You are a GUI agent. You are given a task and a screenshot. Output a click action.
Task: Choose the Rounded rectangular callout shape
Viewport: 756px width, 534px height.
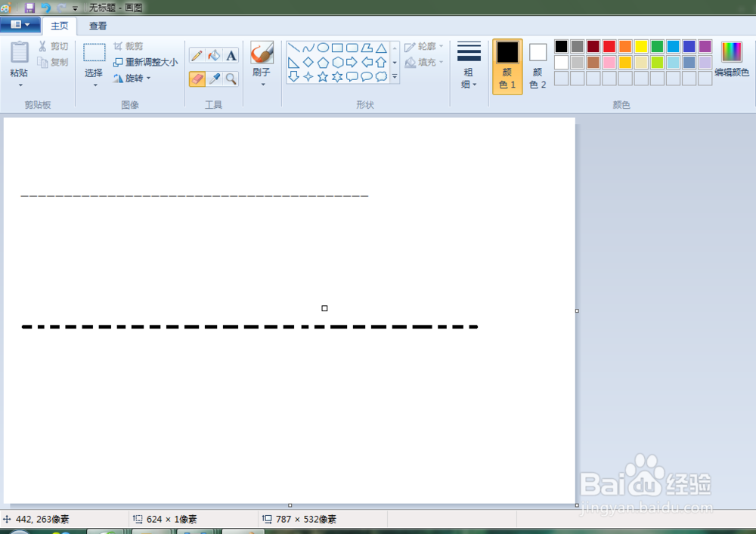pyautogui.click(x=352, y=76)
